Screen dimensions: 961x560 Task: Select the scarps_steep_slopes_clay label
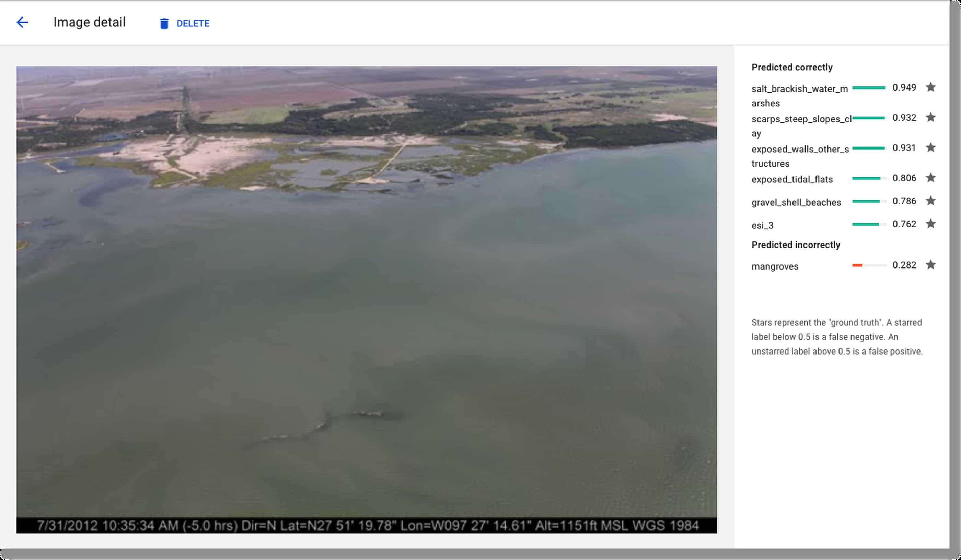tap(801, 126)
